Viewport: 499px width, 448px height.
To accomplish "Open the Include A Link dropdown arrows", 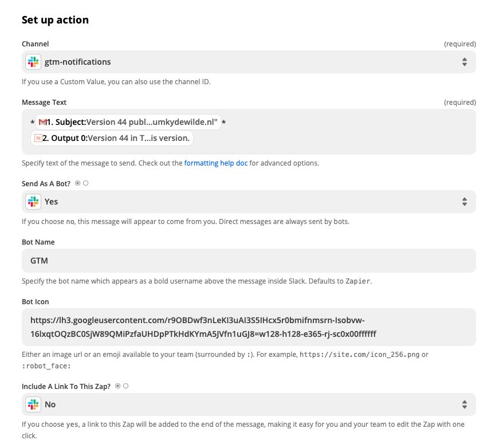I will click(464, 404).
